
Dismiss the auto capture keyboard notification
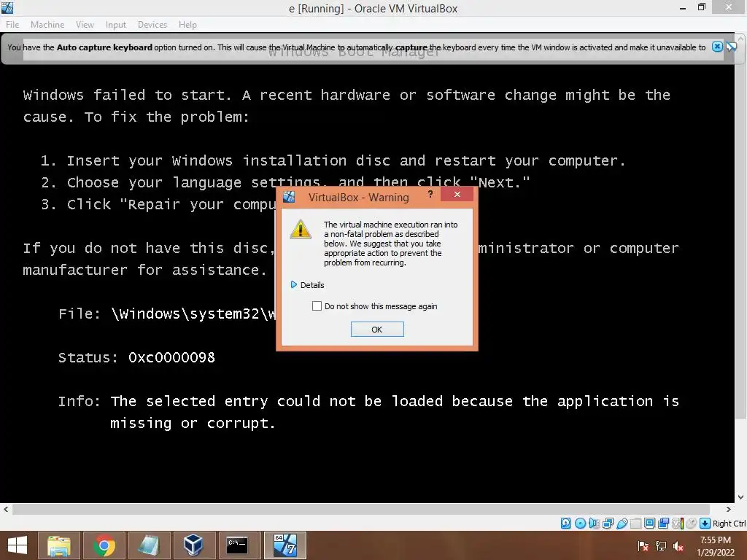pos(717,47)
